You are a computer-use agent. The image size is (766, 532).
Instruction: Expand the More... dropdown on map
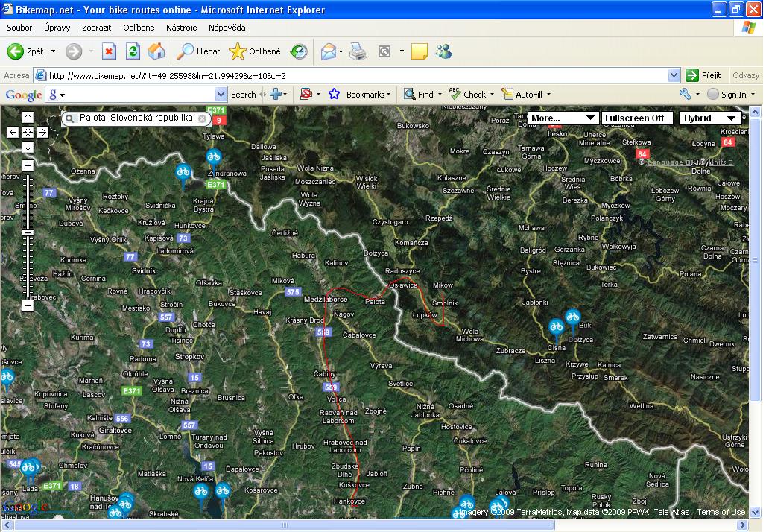pyautogui.click(x=563, y=118)
